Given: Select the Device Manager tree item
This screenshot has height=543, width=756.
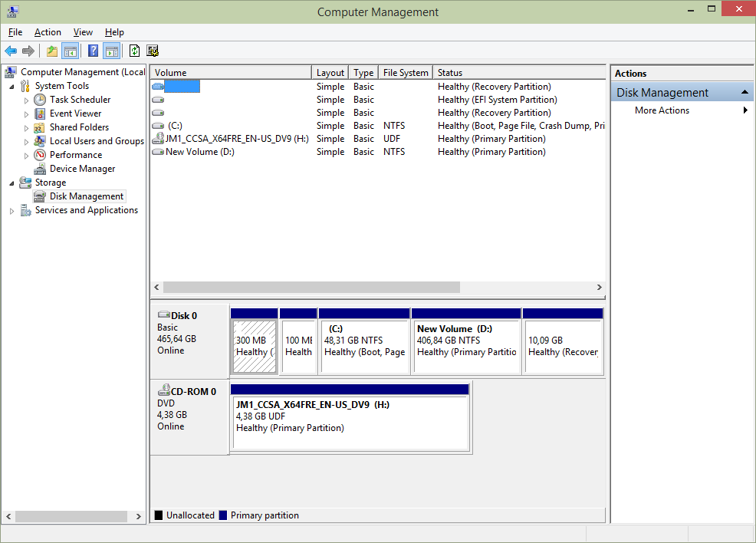Looking at the screenshot, I should click(83, 169).
